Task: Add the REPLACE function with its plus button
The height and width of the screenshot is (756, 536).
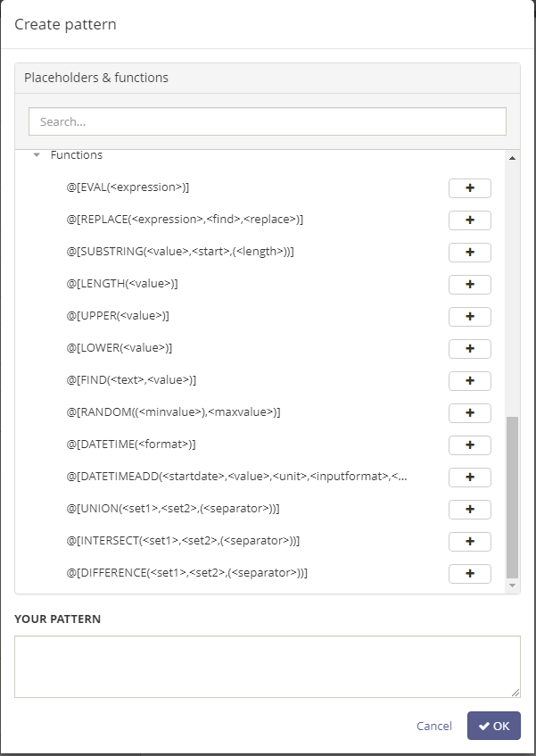Action: click(469, 220)
